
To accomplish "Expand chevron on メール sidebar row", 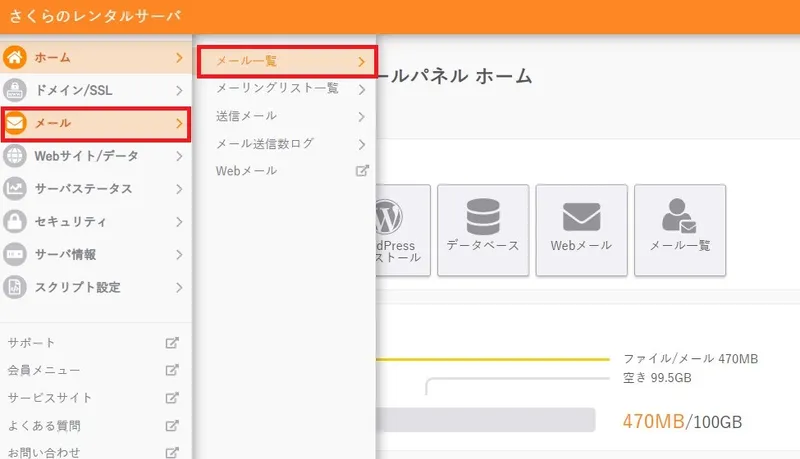I will coord(179,123).
